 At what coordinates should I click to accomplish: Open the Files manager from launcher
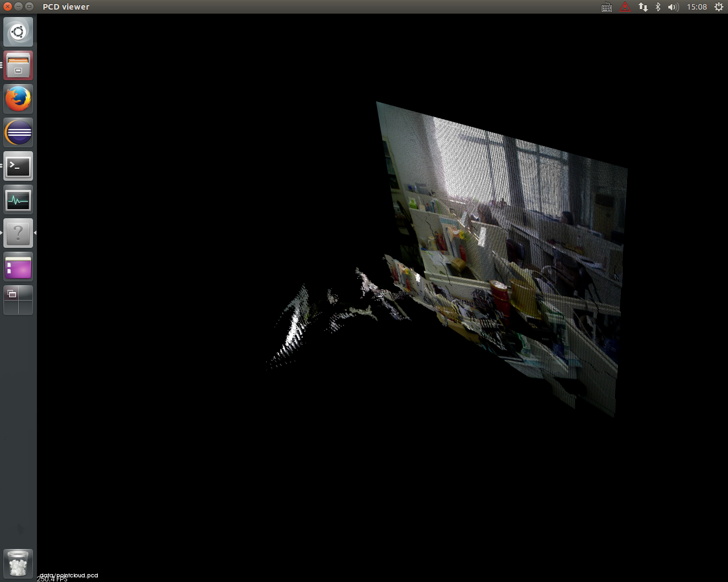pyautogui.click(x=18, y=65)
